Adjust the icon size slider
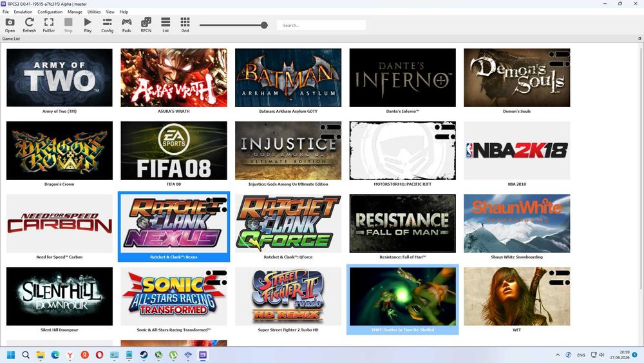Screen dimensions: 644x363 pyautogui.click(x=234, y=25)
